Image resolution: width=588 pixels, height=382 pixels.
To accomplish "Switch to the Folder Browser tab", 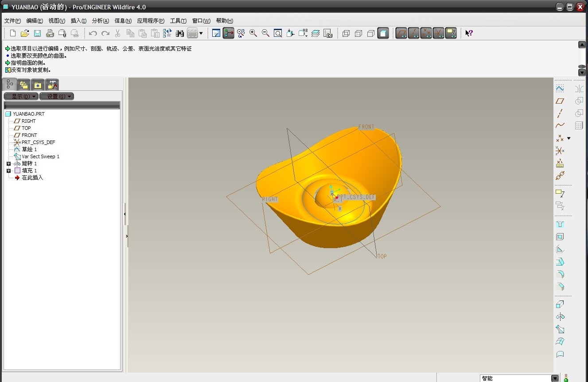I will pyautogui.click(x=24, y=85).
